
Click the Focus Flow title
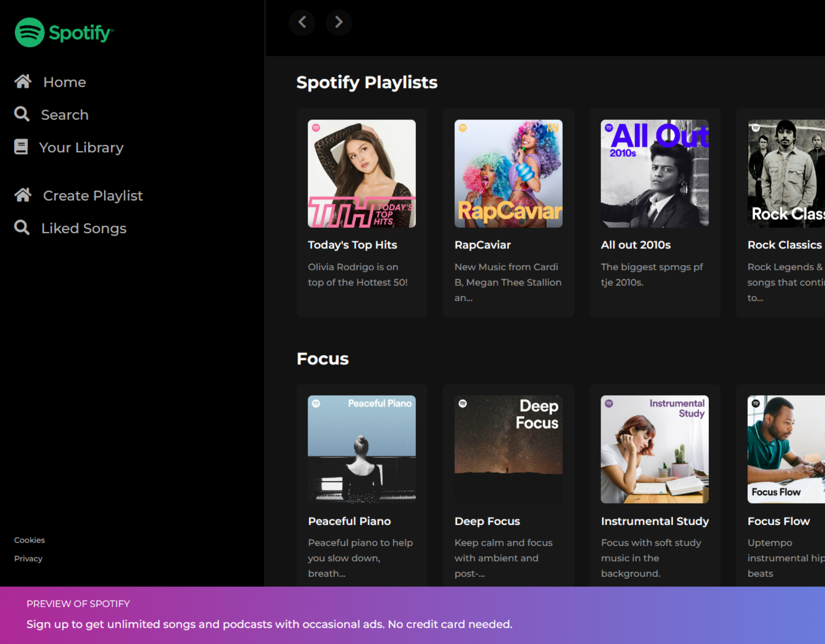(x=778, y=521)
